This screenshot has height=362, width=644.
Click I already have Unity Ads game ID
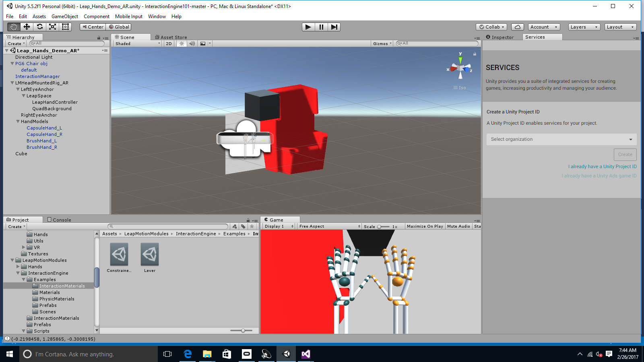click(599, 176)
